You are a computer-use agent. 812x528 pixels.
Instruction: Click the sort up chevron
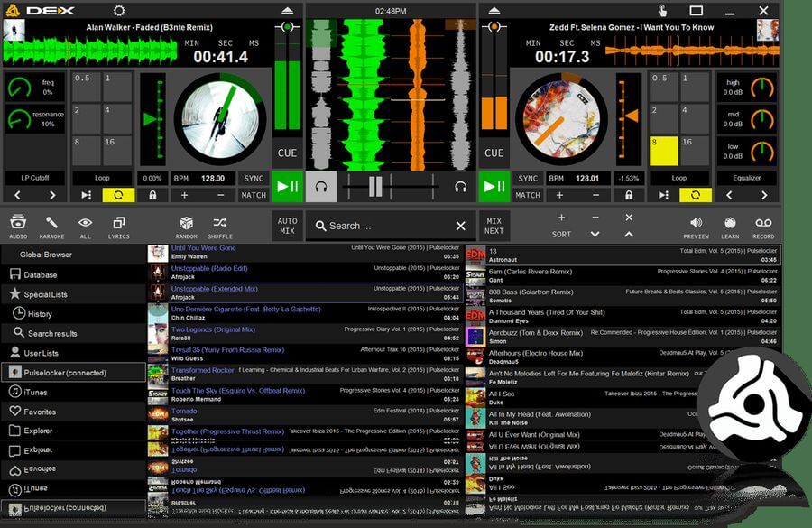pos(629,234)
